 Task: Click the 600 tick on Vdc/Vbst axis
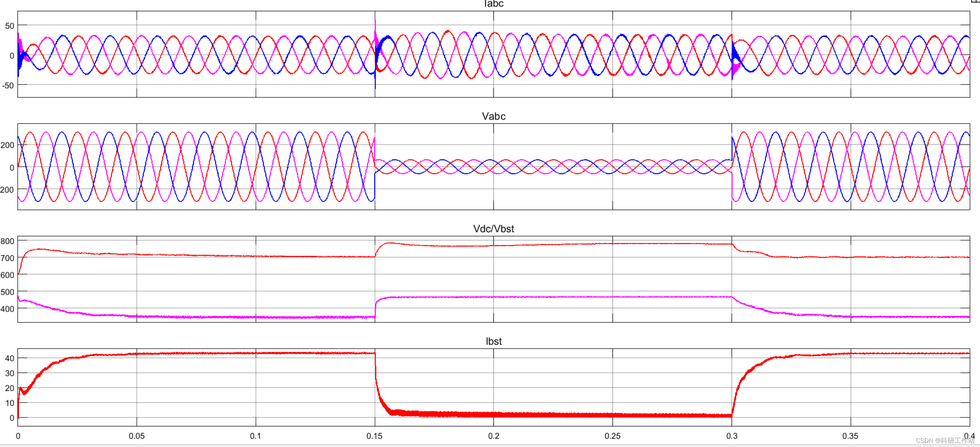7,275
